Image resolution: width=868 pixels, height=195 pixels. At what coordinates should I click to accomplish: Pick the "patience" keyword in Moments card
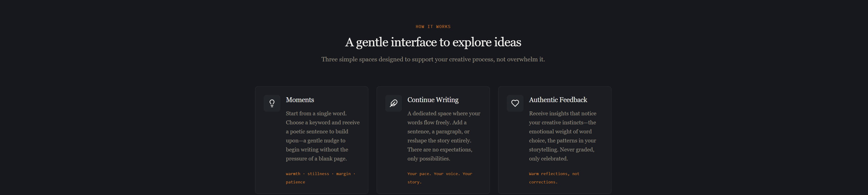click(295, 182)
